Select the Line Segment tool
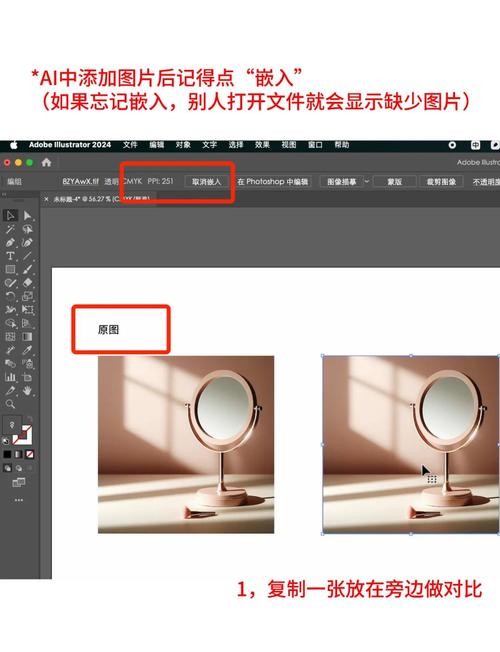Viewport: 500px width, 652px height. coord(27,256)
